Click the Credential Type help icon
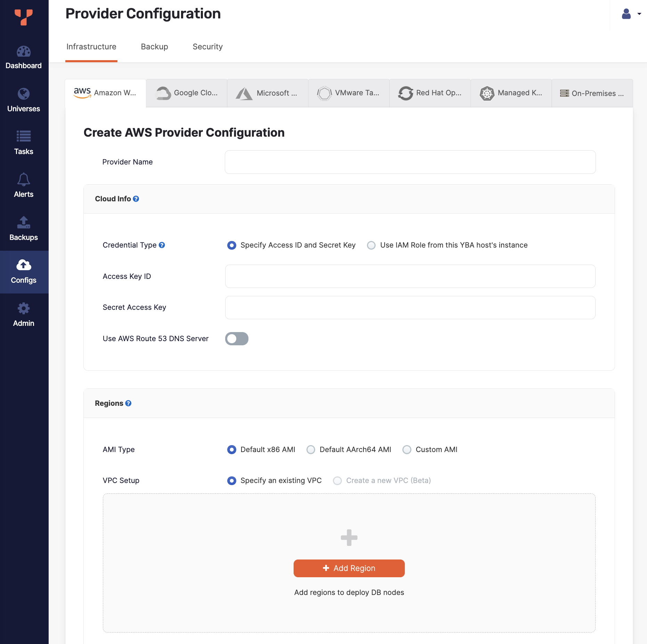The image size is (647, 644). click(162, 245)
